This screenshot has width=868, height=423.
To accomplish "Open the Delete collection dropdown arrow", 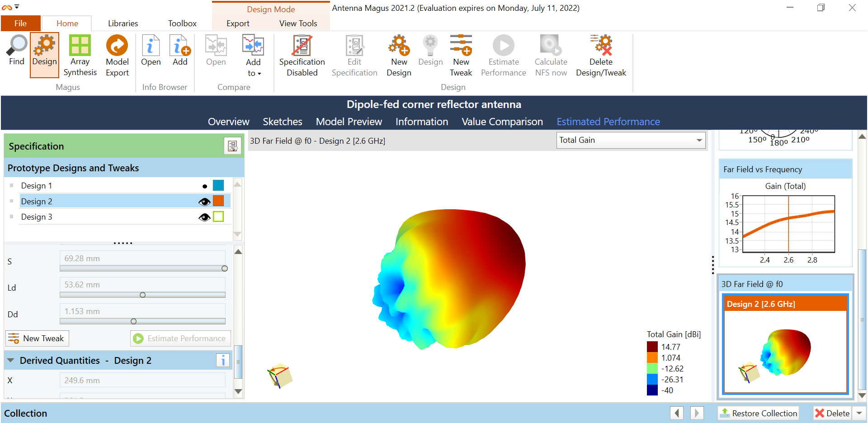I will pos(859,413).
